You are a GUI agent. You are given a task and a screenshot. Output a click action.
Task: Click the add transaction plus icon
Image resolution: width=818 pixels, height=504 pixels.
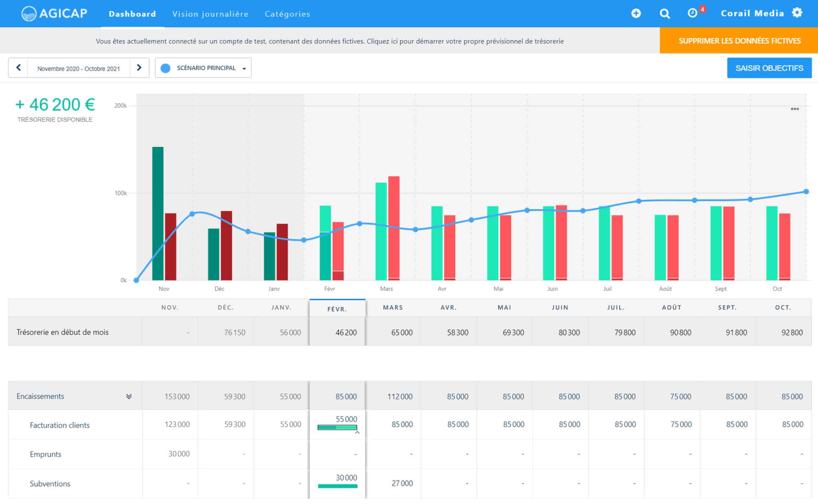point(636,13)
